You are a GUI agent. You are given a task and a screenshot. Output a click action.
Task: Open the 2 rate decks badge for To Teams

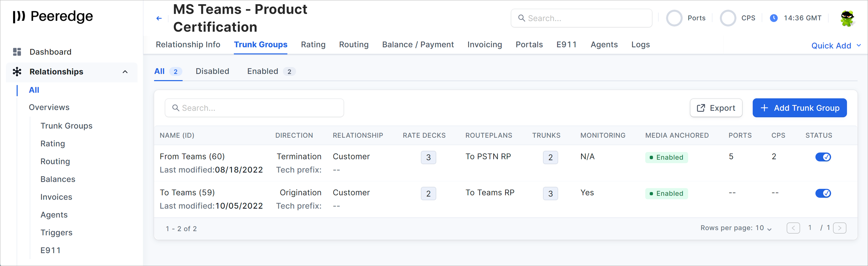tap(428, 194)
